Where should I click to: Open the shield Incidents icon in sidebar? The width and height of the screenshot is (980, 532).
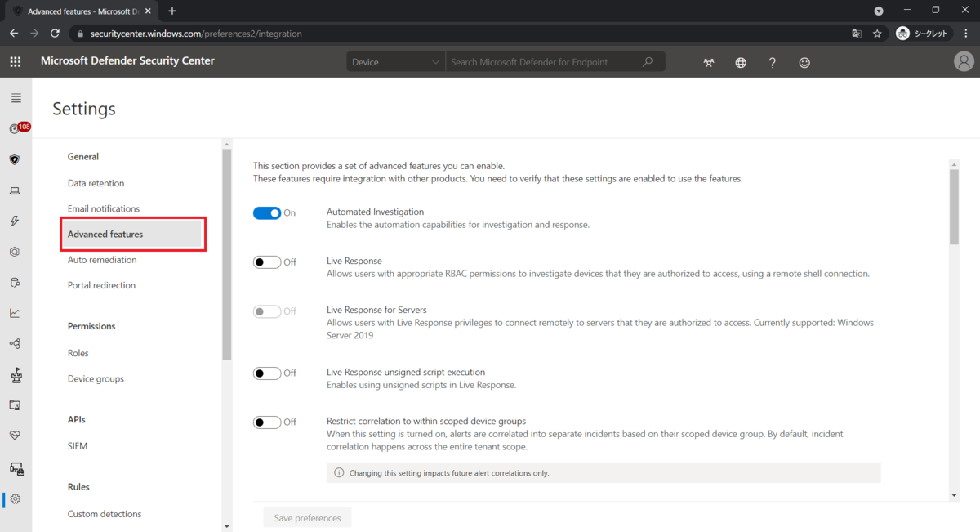(15, 160)
